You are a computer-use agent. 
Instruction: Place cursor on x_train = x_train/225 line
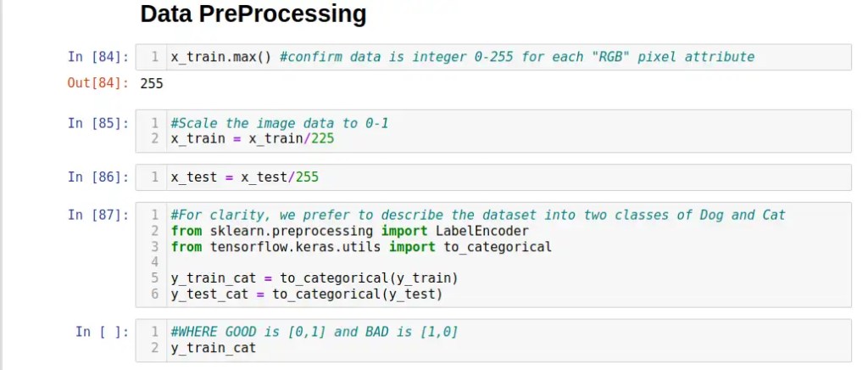click(x=252, y=138)
